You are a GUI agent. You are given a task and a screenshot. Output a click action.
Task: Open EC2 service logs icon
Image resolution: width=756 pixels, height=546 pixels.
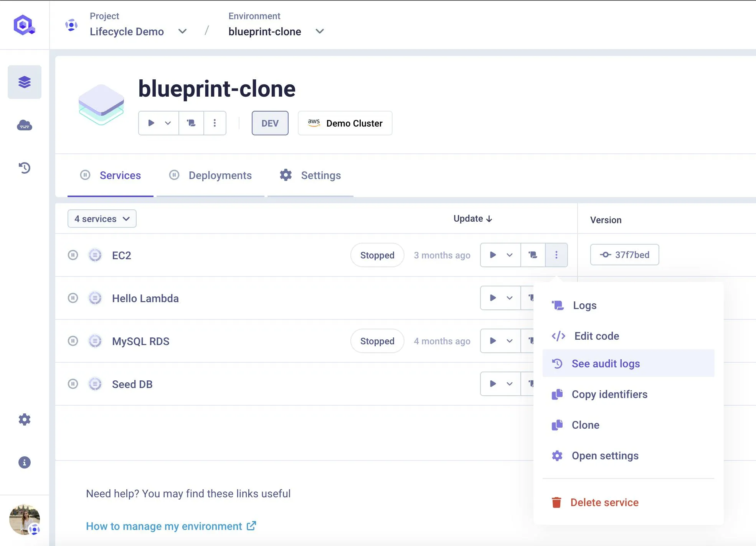[533, 255]
